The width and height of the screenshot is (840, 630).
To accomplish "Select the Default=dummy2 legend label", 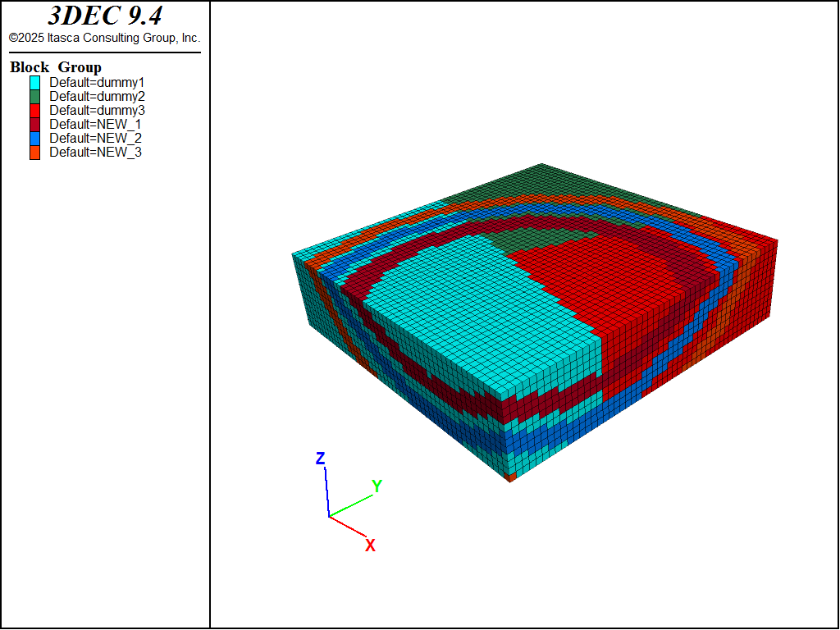I will click(97, 96).
